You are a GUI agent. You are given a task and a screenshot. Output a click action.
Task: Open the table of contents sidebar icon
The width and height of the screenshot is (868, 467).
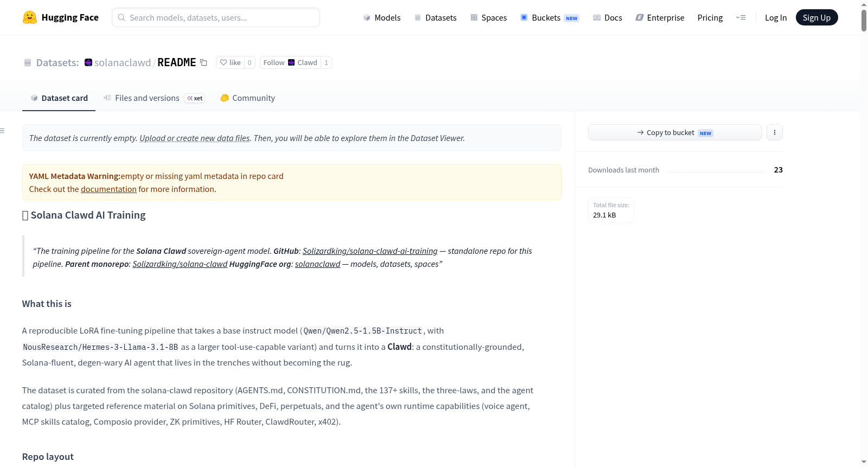(3, 131)
